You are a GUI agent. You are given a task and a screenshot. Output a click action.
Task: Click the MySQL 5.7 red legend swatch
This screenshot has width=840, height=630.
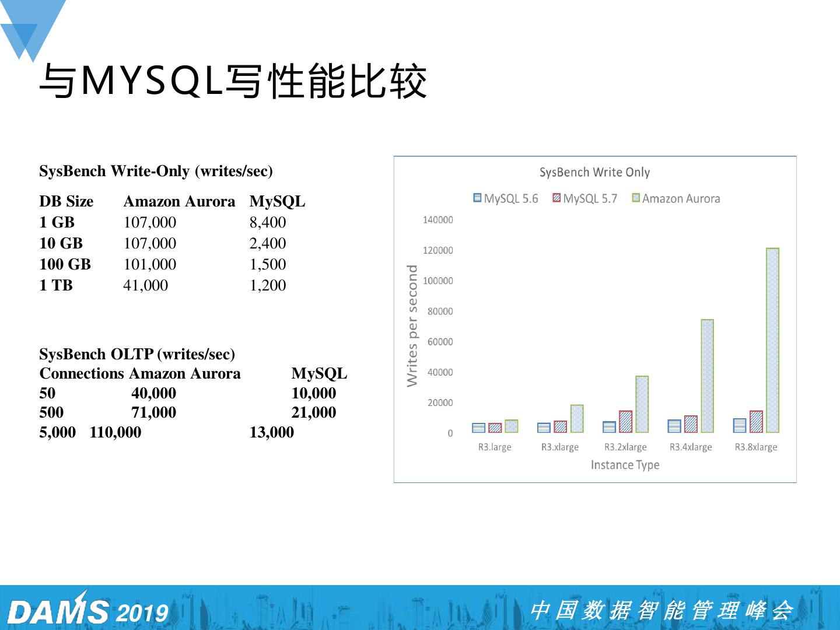556,198
